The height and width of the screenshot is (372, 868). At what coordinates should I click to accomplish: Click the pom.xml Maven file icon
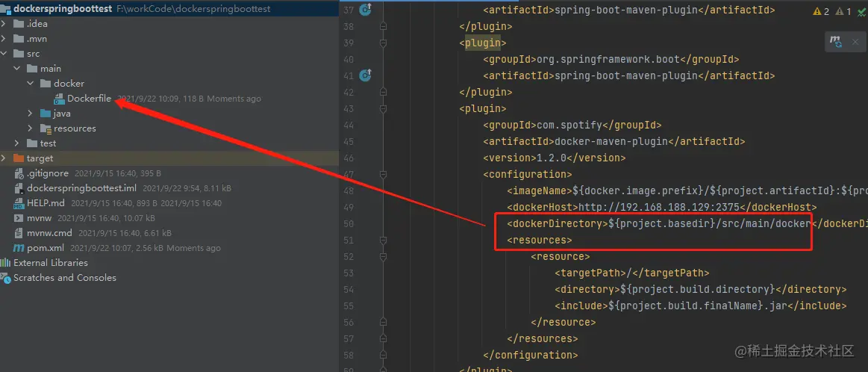point(19,248)
